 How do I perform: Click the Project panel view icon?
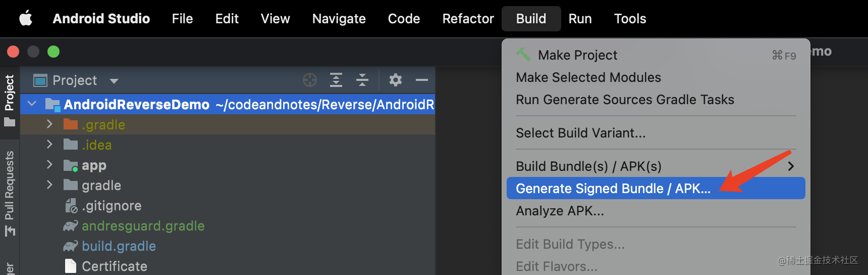[x=40, y=80]
